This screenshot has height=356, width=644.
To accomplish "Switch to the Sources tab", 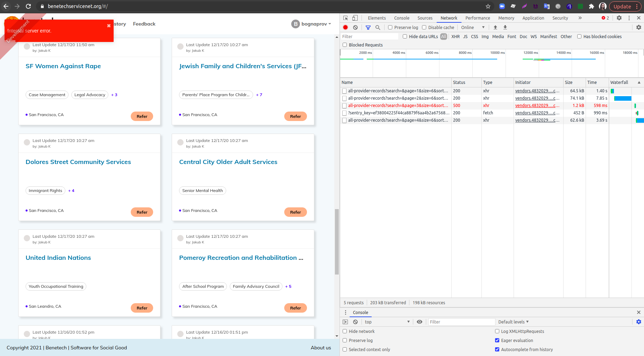I will 425,18.
